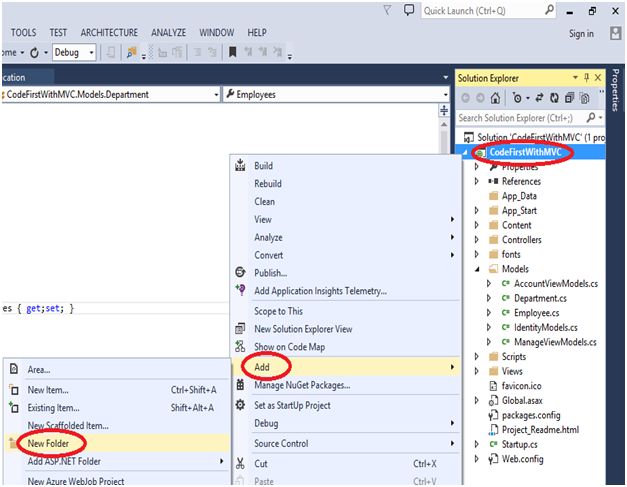Expand the References node
Screen dimensions: 627x487
(477, 181)
